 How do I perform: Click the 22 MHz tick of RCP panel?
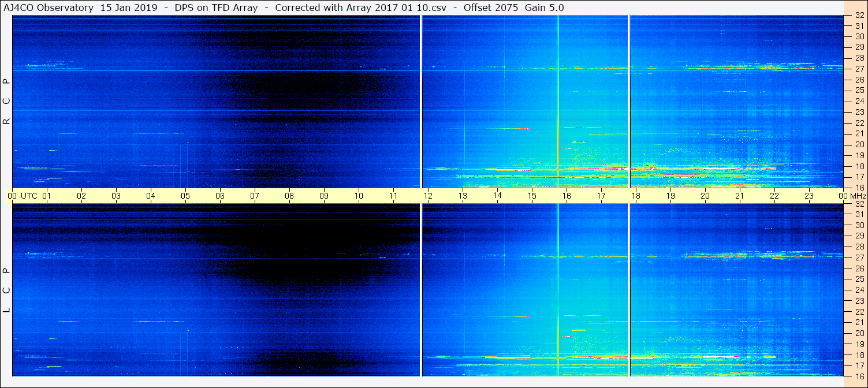[x=859, y=123]
